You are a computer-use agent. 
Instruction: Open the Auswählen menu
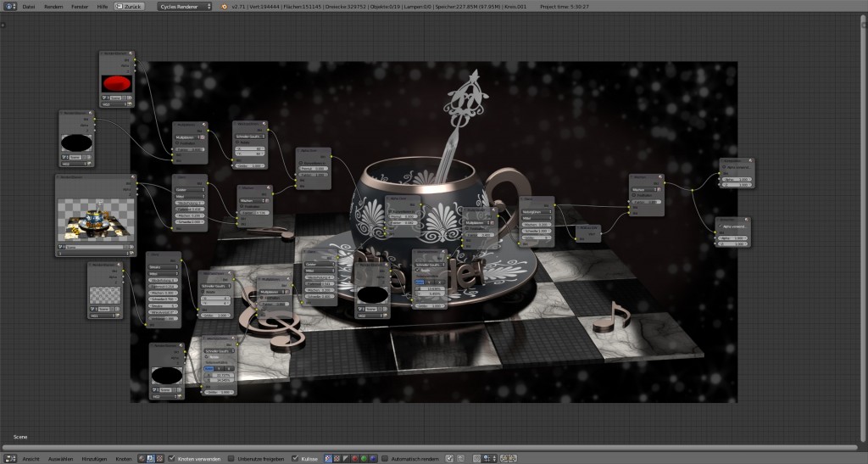[61, 458]
